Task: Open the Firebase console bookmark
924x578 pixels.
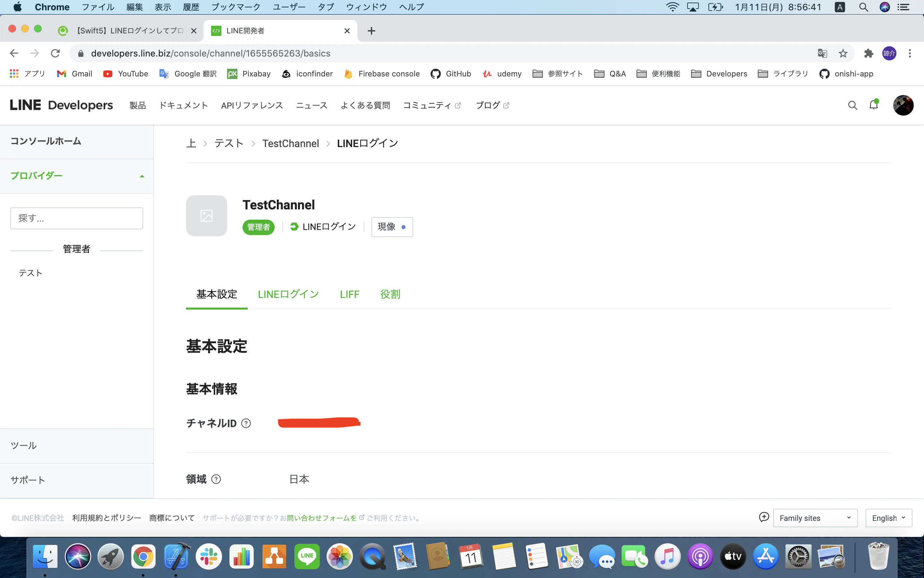Action: coord(382,74)
